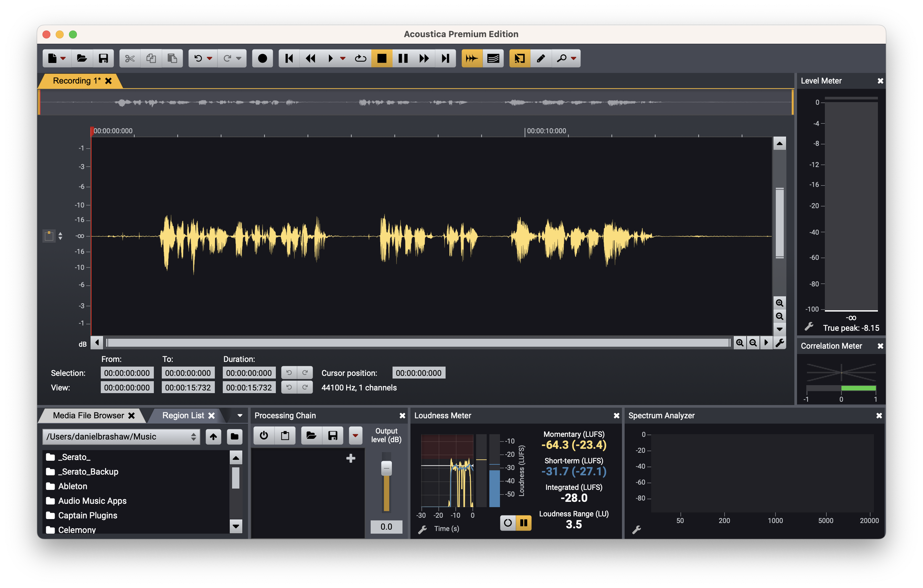Click the Cut scissors icon

(130, 58)
